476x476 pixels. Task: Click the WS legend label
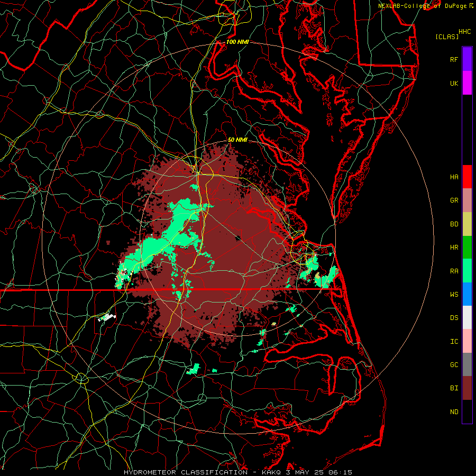point(454,294)
